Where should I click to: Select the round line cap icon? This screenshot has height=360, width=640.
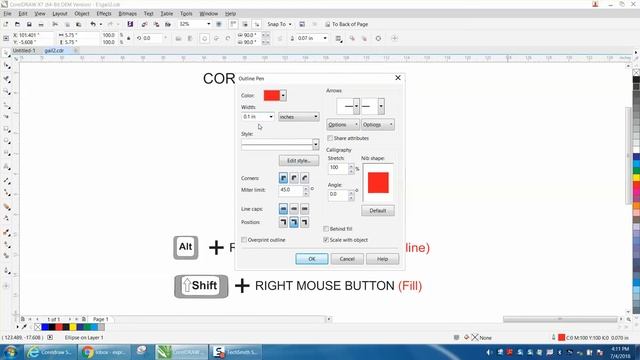pyautogui.click(x=294, y=209)
